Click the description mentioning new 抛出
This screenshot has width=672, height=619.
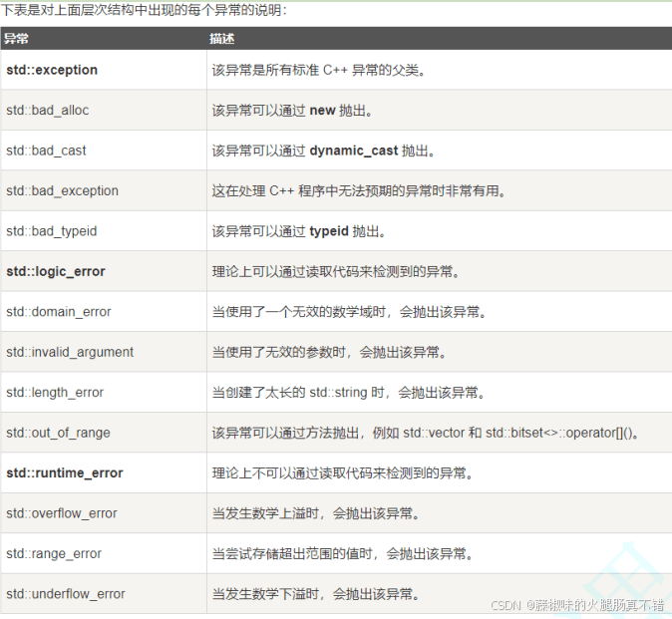point(292,110)
